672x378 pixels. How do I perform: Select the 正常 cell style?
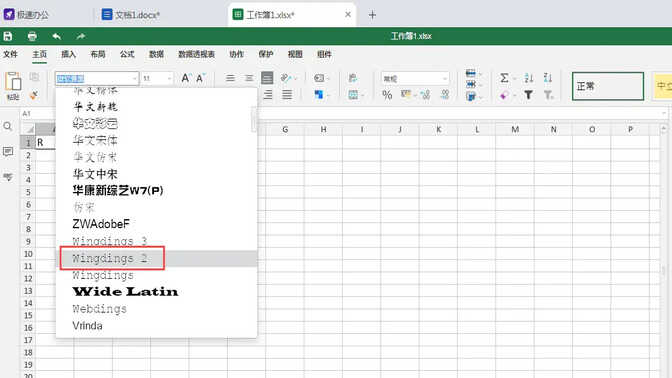click(608, 86)
